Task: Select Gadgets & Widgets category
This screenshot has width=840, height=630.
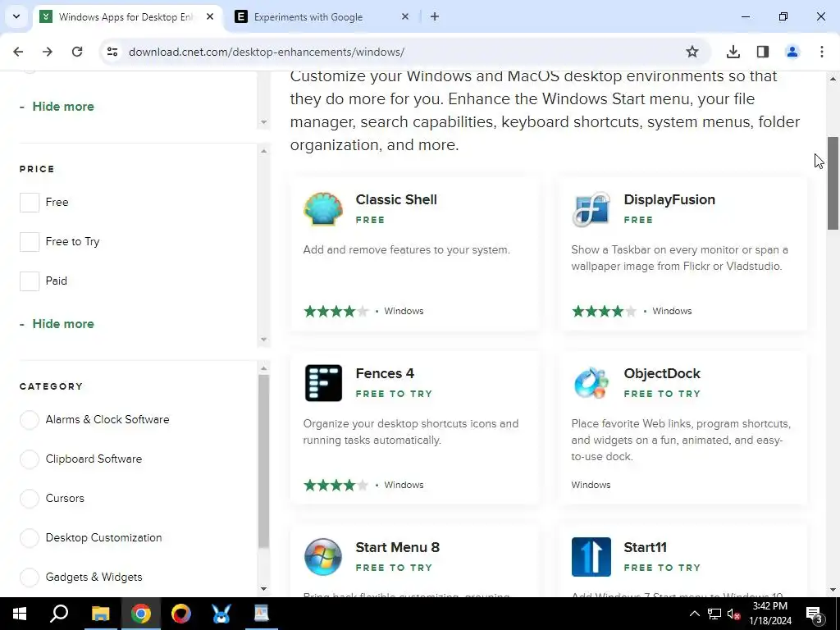Action: click(30, 577)
